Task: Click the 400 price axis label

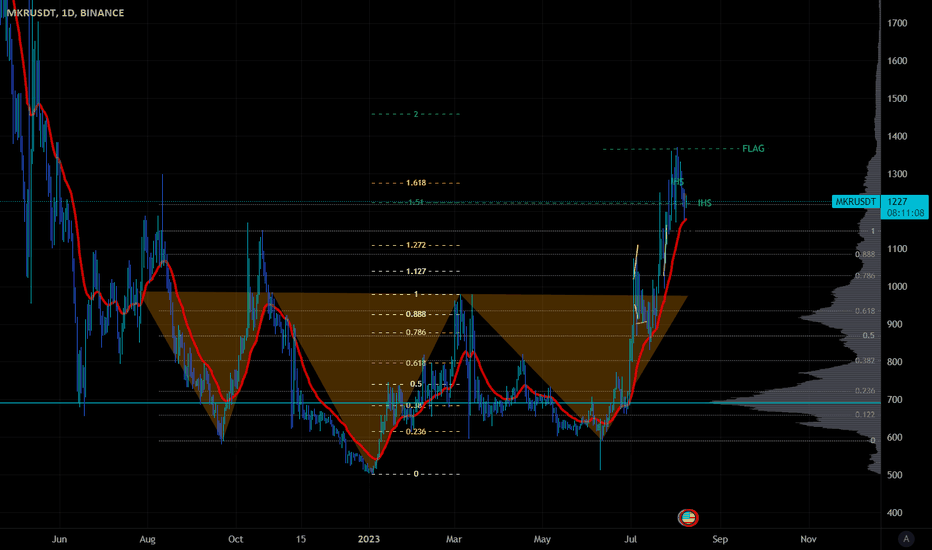Action: [x=895, y=513]
